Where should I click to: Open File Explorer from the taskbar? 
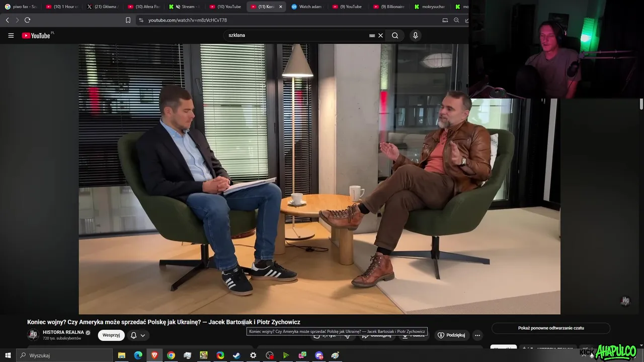tap(121, 355)
